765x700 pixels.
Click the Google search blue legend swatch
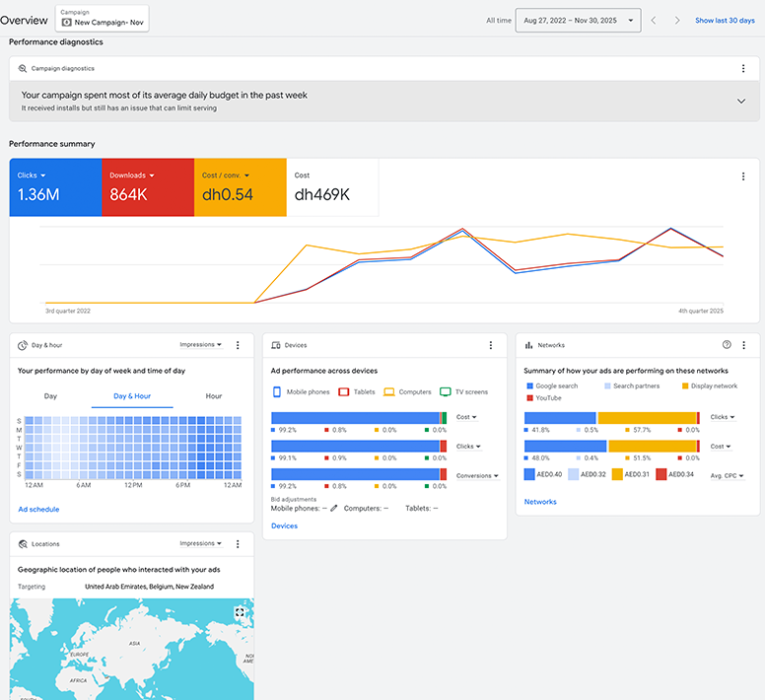click(x=530, y=386)
